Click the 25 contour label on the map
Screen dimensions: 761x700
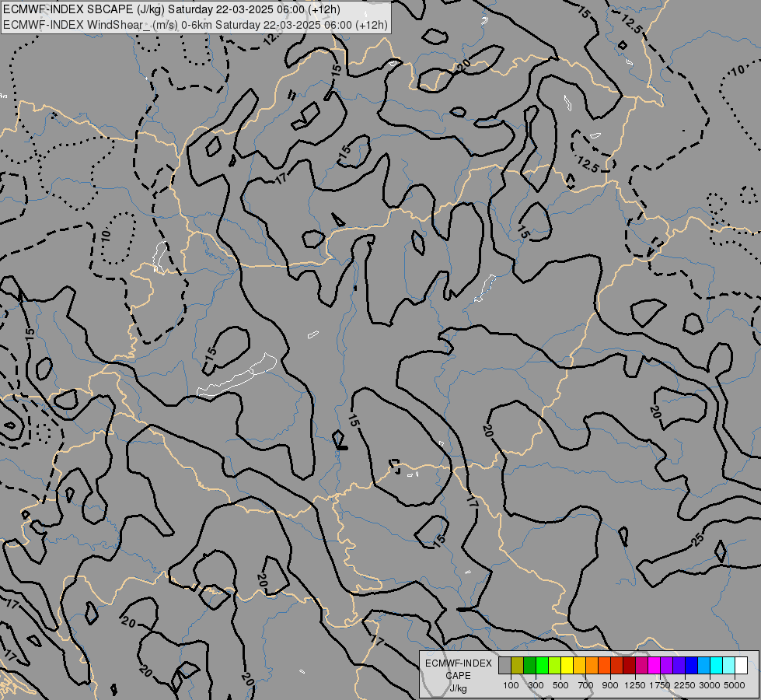697,539
